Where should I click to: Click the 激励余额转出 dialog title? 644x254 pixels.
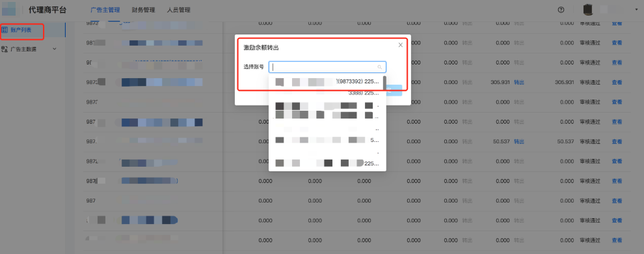pos(262,48)
